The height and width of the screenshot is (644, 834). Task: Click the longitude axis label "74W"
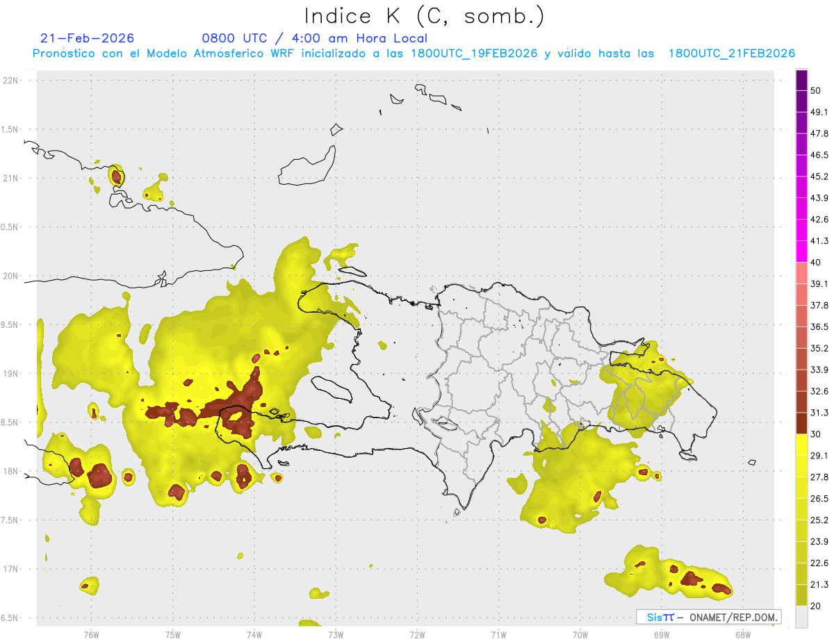tap(254, 634)
